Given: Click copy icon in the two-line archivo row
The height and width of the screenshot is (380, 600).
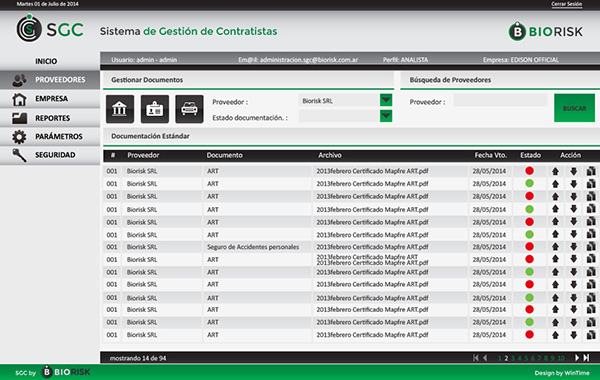Looking at the screenshot, I should 591,259.
